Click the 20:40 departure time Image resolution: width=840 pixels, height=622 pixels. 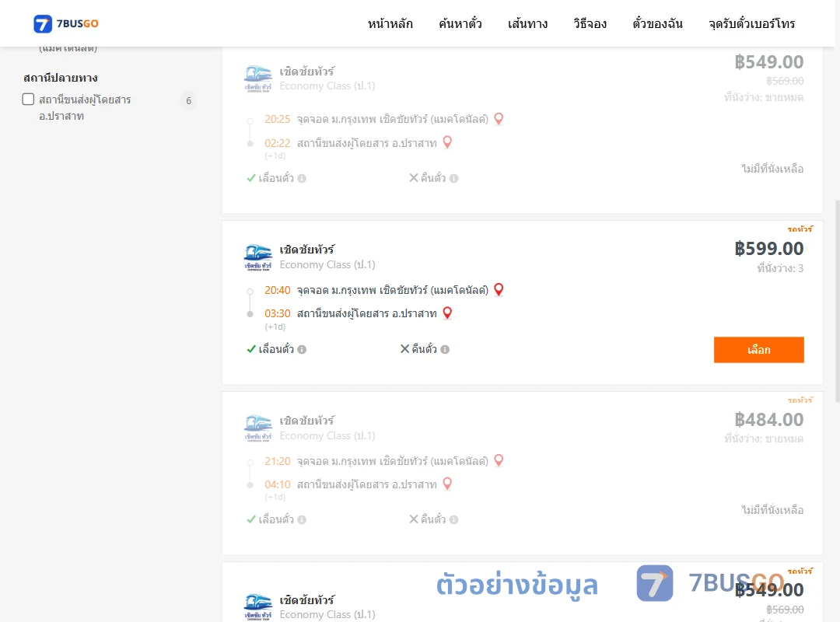pos(278,290)
